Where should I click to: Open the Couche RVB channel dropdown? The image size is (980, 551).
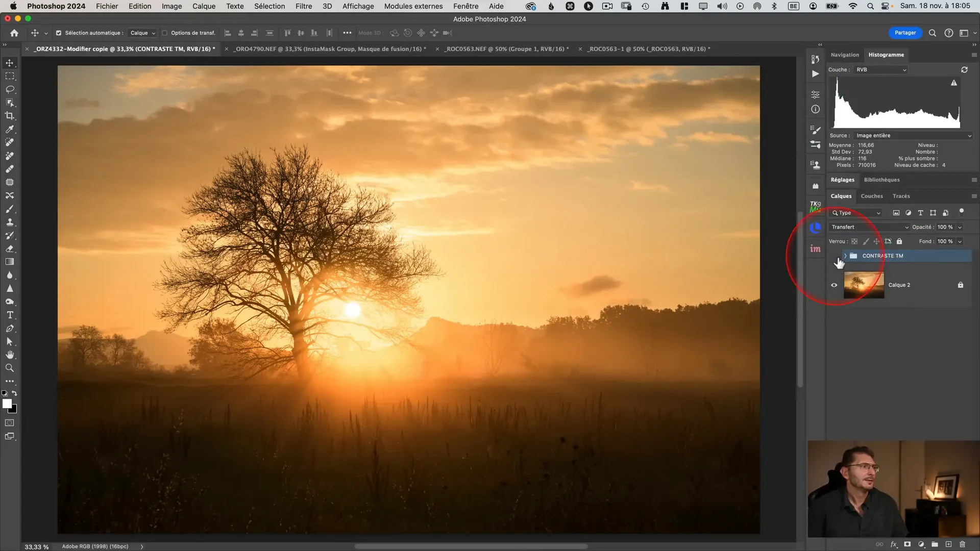click(x=881, y=70)
